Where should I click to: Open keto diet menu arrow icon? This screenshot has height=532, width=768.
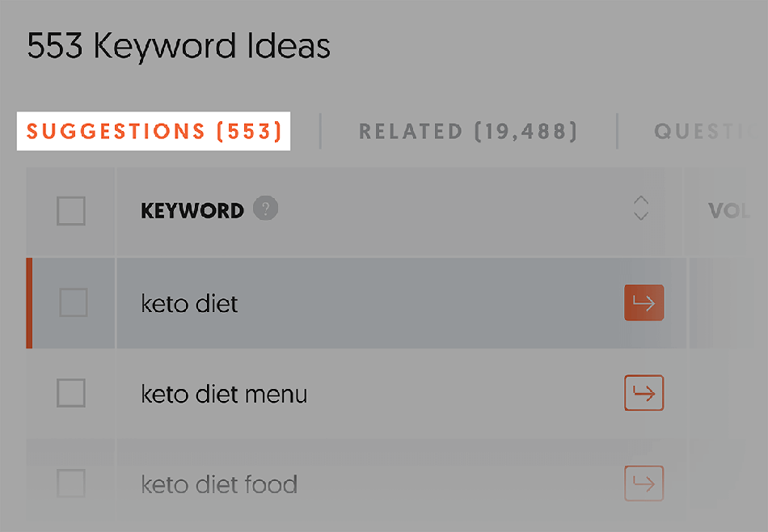[x=644, y=394]
